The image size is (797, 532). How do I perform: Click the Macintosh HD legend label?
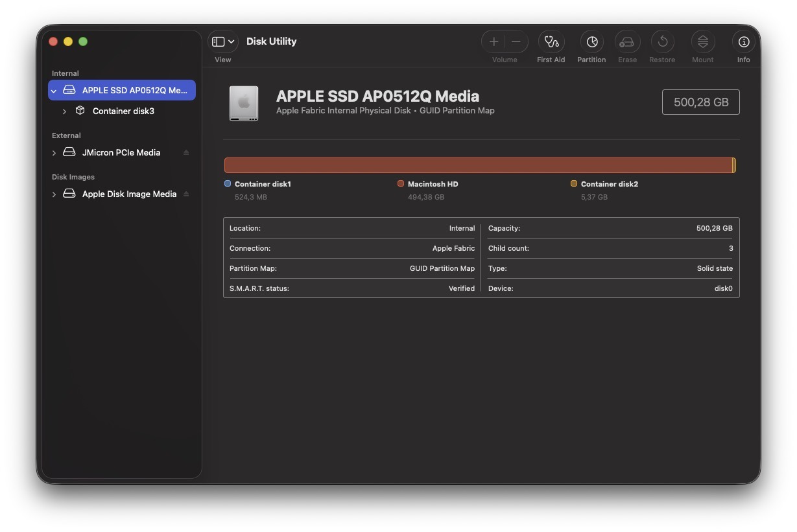tap(433, 184)
